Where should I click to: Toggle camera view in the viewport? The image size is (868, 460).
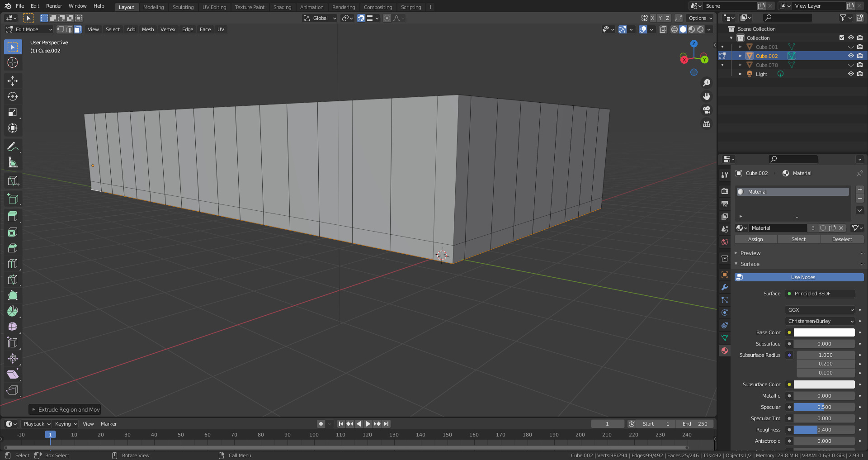[706, 110]
